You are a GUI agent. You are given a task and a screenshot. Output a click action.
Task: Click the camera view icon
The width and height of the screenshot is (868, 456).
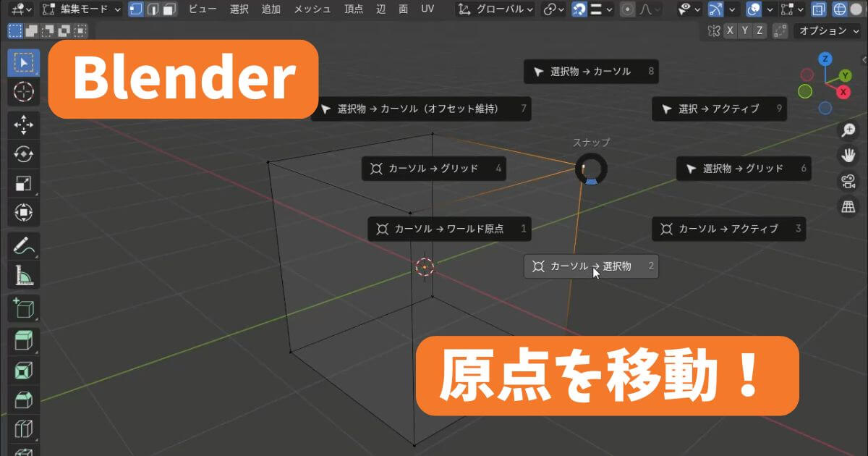(848, 181)
